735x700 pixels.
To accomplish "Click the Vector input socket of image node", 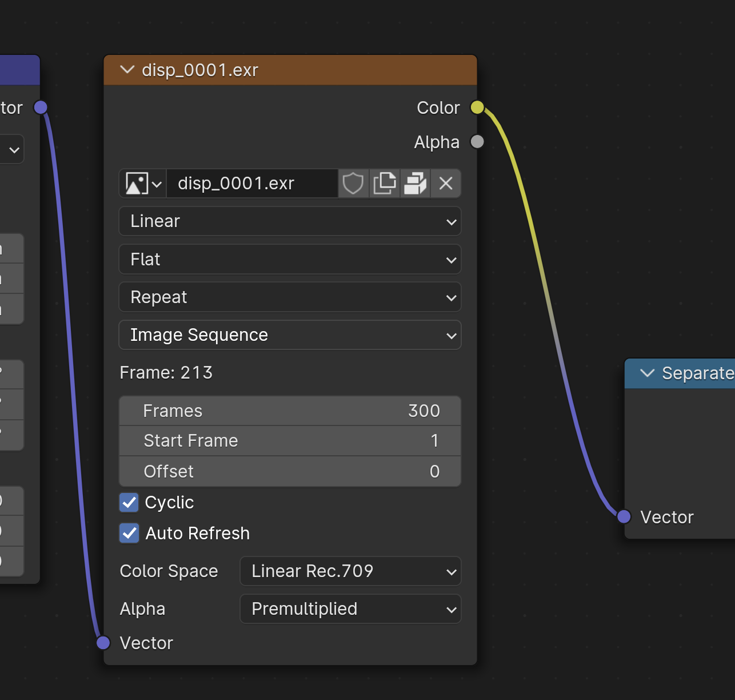I will (x=103, y=643).
